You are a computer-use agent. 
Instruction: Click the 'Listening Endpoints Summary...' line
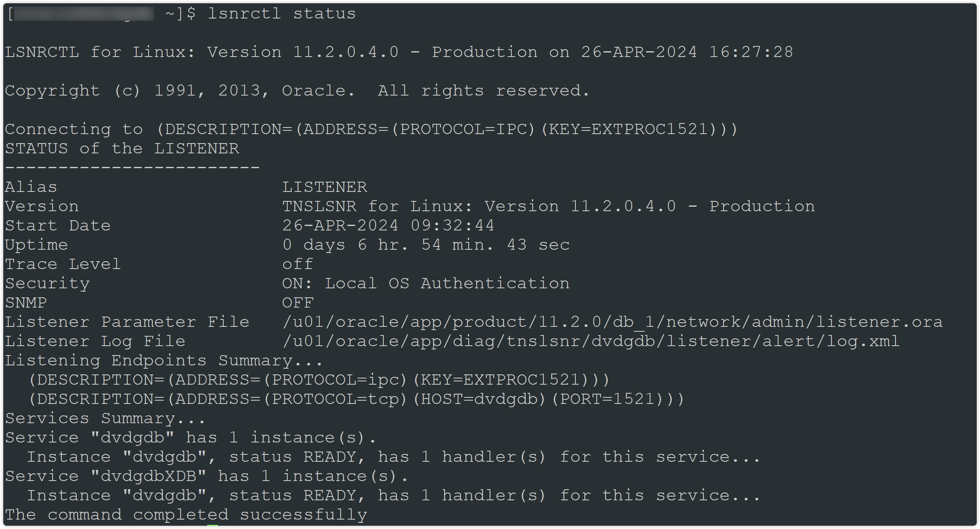click(x=164, y=360)
